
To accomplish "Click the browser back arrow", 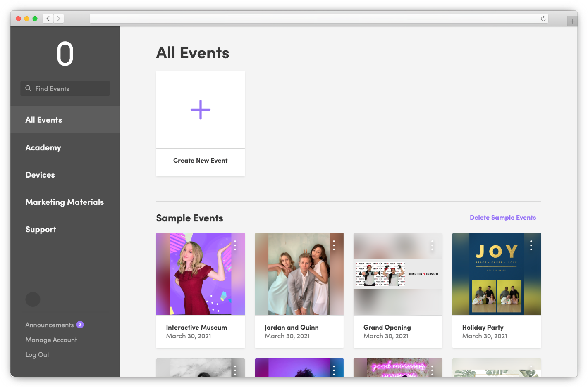I will pos(48,19).
